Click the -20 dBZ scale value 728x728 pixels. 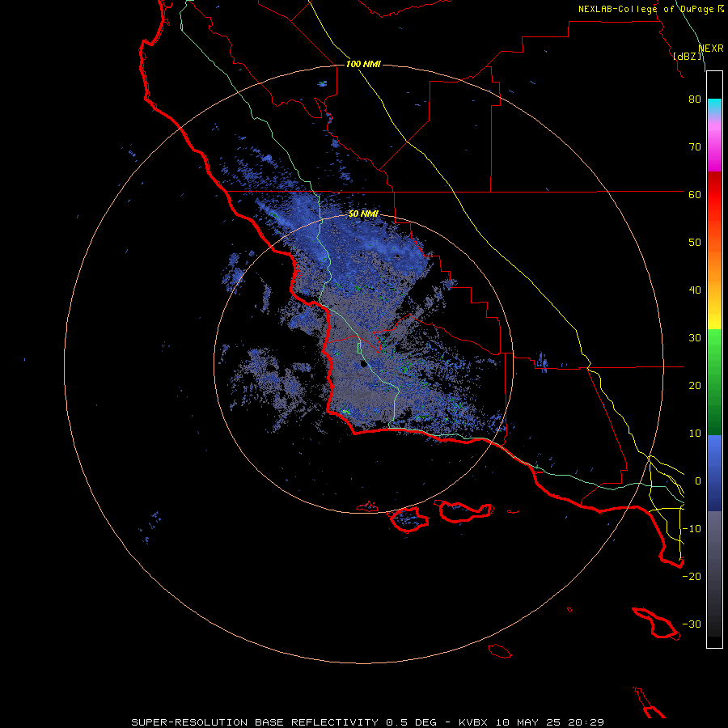point(692,577)
